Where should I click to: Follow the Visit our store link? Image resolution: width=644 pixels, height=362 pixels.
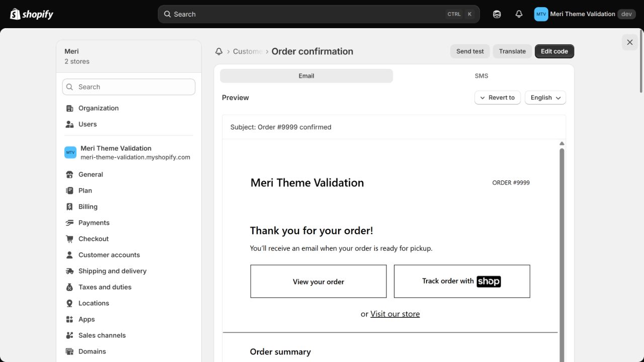tap(395, 314)
